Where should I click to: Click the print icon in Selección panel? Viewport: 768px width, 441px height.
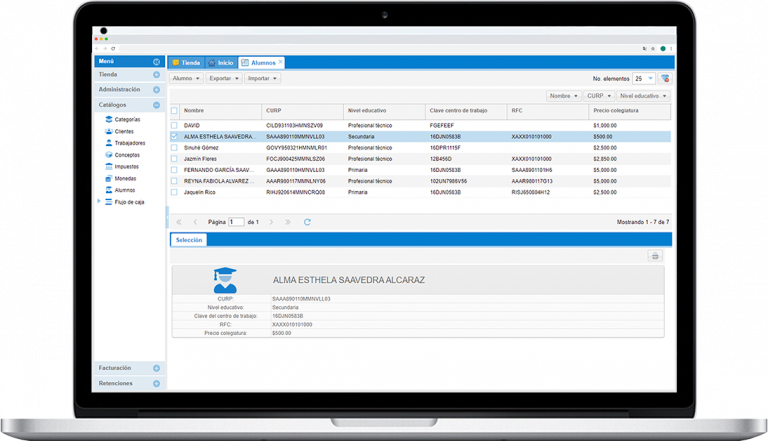pos(656,256)
